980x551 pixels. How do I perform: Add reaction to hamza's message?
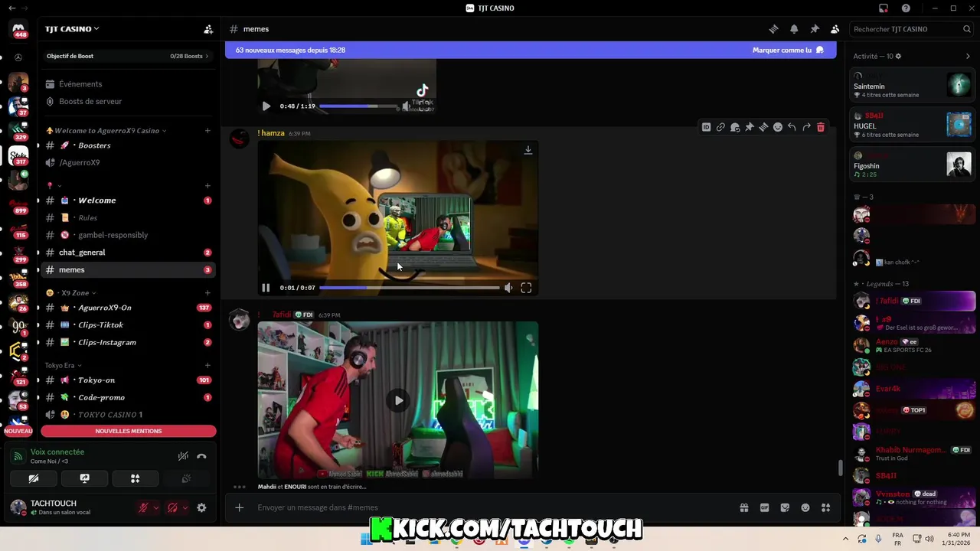click(x=777, y=127)
